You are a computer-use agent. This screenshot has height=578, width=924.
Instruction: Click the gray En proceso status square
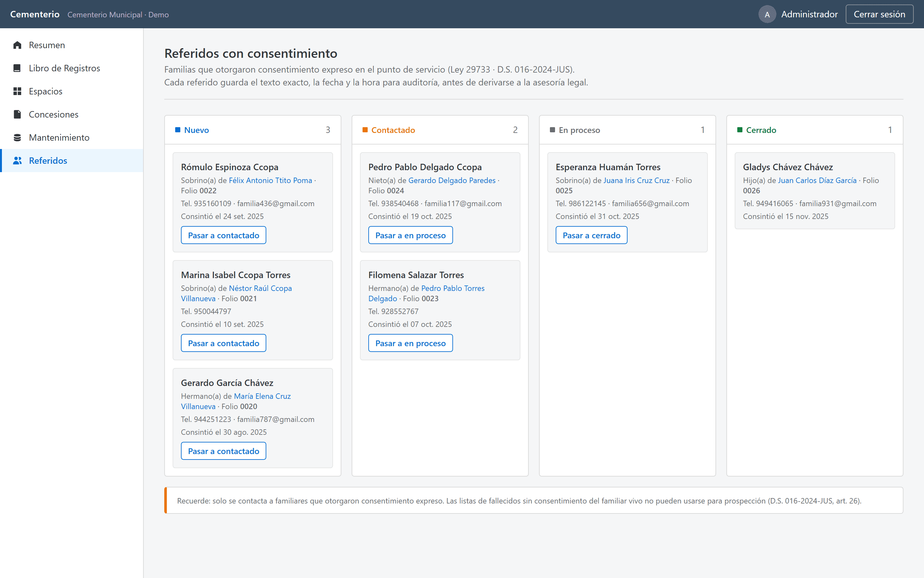click(552, 130)
